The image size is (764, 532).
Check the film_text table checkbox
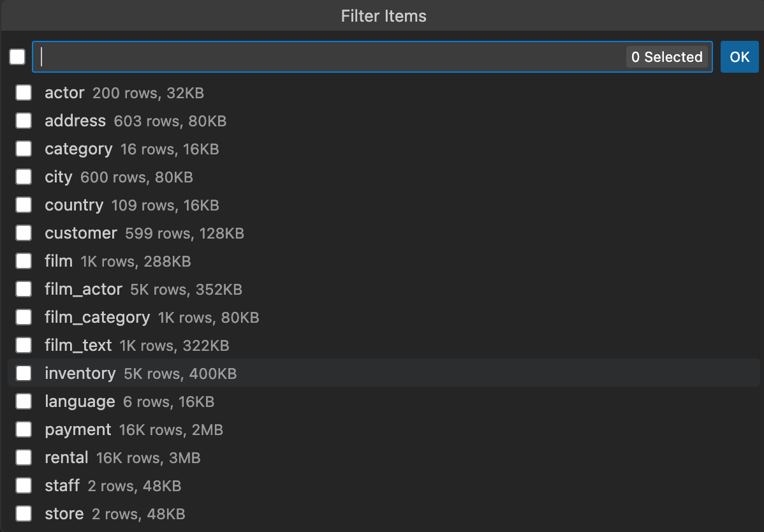click(x=24, y=345)
